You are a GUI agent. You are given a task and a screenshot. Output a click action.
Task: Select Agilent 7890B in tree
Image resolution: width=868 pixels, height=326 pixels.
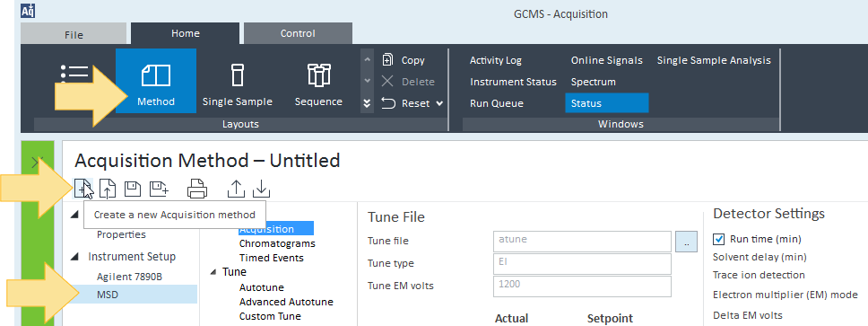coord(129,276)
